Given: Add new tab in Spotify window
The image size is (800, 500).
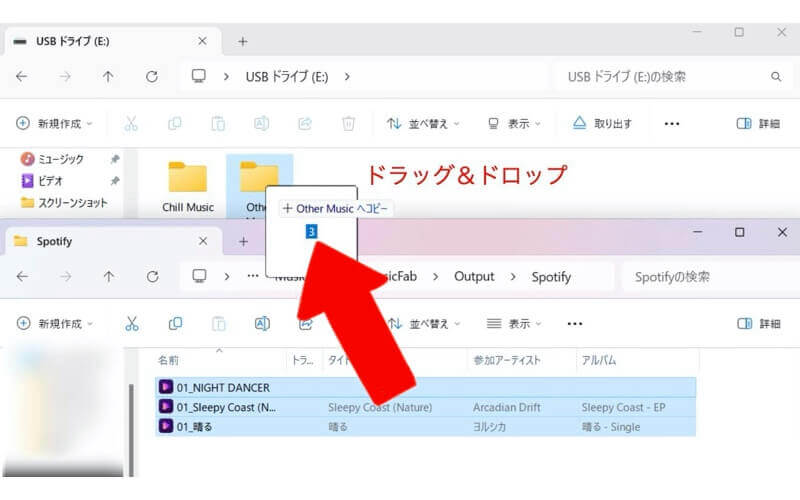Looking at the screenshot, I should (x=243, y=241).
